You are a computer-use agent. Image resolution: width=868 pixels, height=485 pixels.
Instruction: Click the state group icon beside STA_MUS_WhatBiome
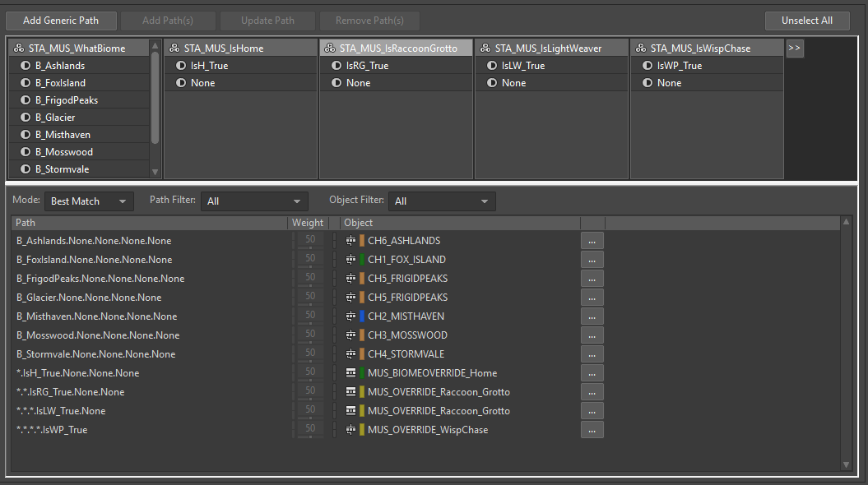click(19, 48)
